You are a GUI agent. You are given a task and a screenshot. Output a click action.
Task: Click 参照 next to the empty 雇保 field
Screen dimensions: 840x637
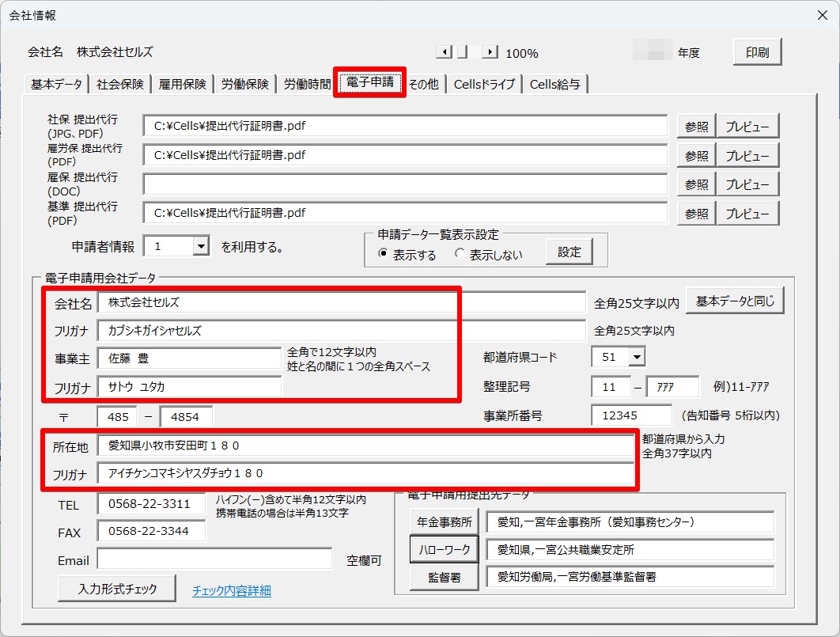coord(695,184)
